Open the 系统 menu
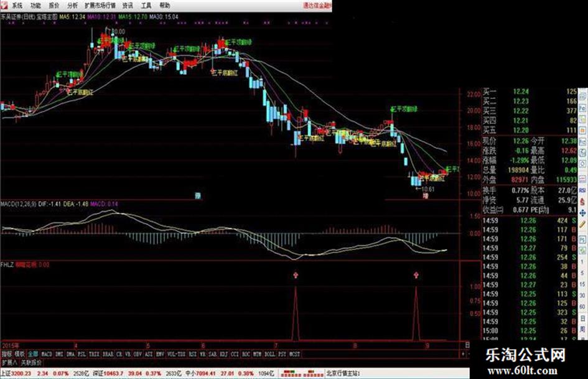 pyautogui.click(x=17, y=5)
